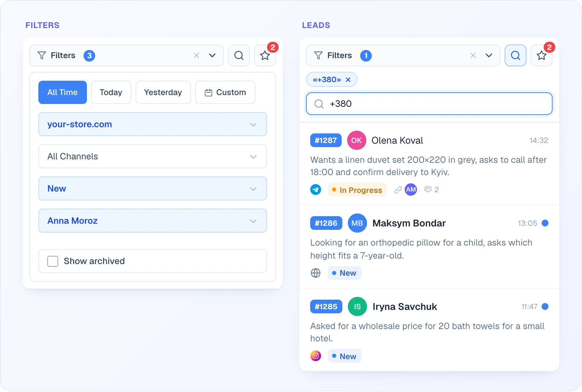Click unread dot on Maksym Bondar lead
Viewport: 582px width, 392px height.
pyautogui.click(x=545, y=223)
